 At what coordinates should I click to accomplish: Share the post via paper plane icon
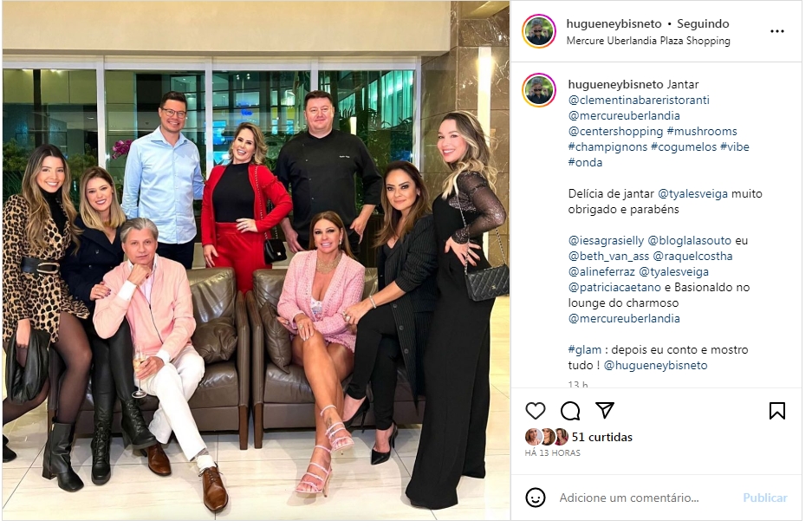pyautogui.click(x=604, y=410)
